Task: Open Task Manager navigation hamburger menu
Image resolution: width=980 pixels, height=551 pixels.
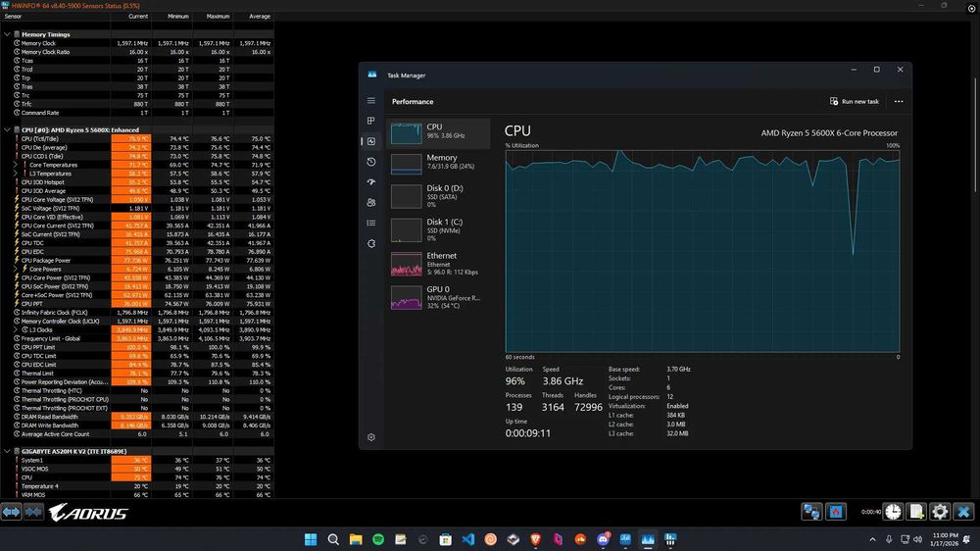Action: (x=371, y=101)
